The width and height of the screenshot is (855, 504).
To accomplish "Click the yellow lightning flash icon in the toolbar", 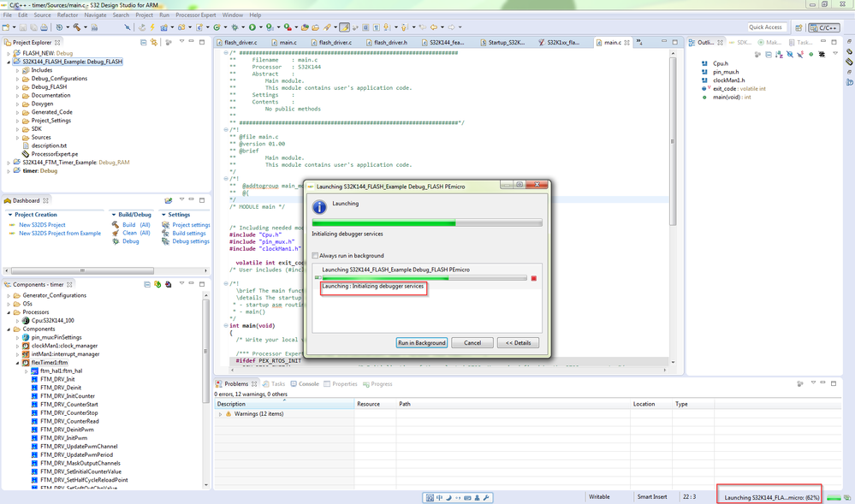I will [x=152, y=27].
